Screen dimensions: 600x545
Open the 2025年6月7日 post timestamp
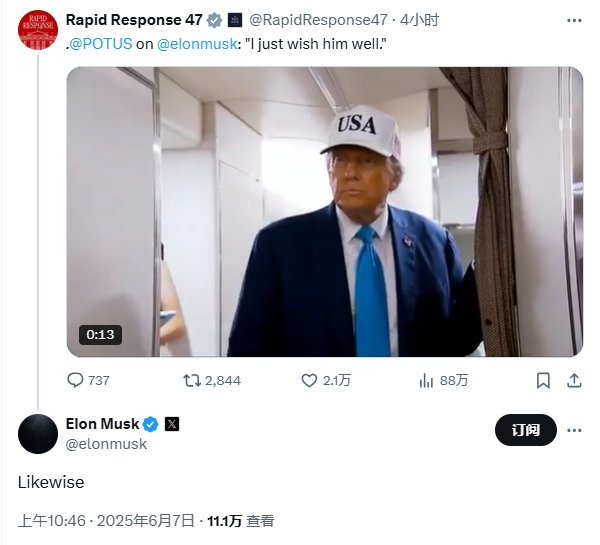(145, 521)
